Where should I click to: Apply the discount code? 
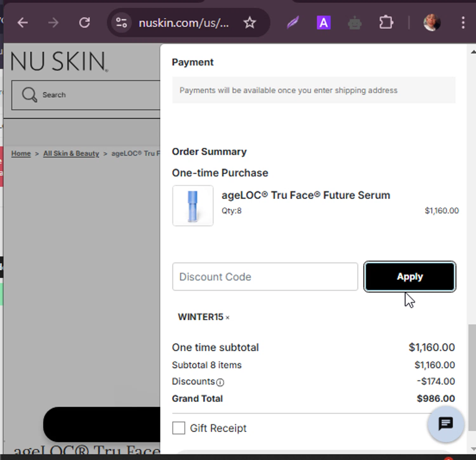click(410, 276)
